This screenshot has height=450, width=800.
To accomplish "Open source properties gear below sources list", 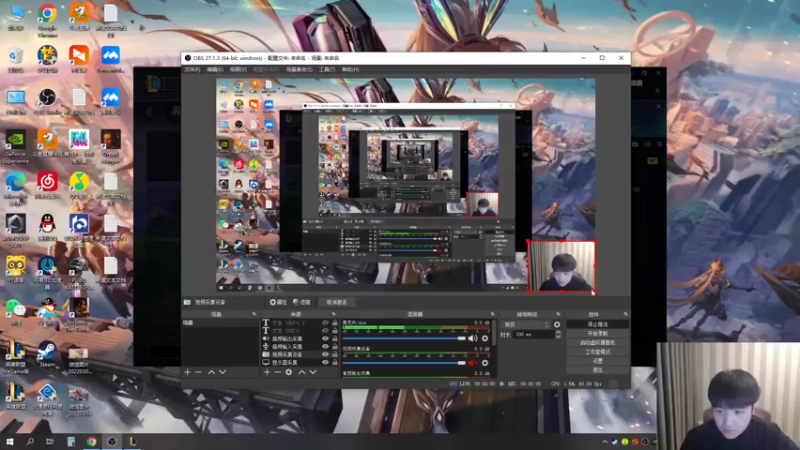I will click(x=289, y=372).
